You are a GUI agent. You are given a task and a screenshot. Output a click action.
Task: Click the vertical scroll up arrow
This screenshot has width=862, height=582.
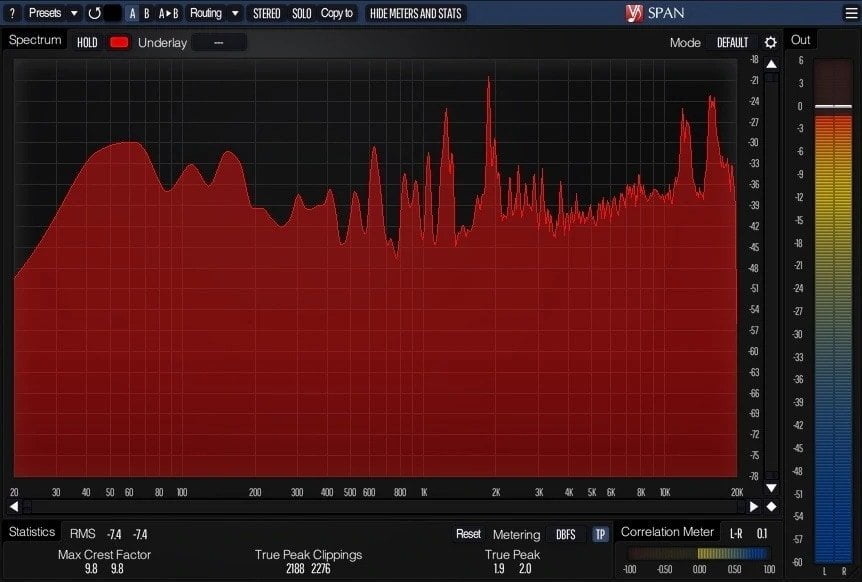click(771, 64)
